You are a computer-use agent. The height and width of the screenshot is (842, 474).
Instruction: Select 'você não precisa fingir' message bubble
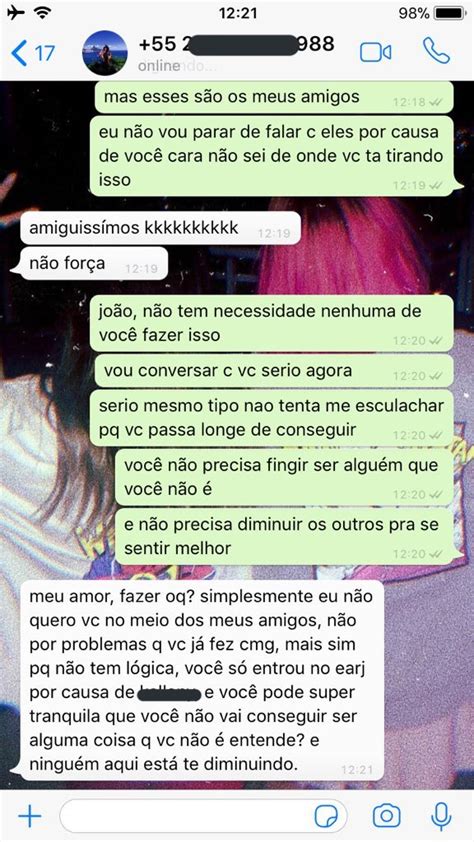pyautogui.click(x=287, y=476)
